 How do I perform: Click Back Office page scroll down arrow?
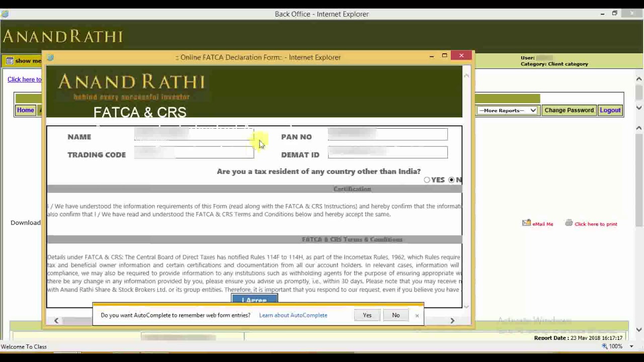click(x=639, y=330)
